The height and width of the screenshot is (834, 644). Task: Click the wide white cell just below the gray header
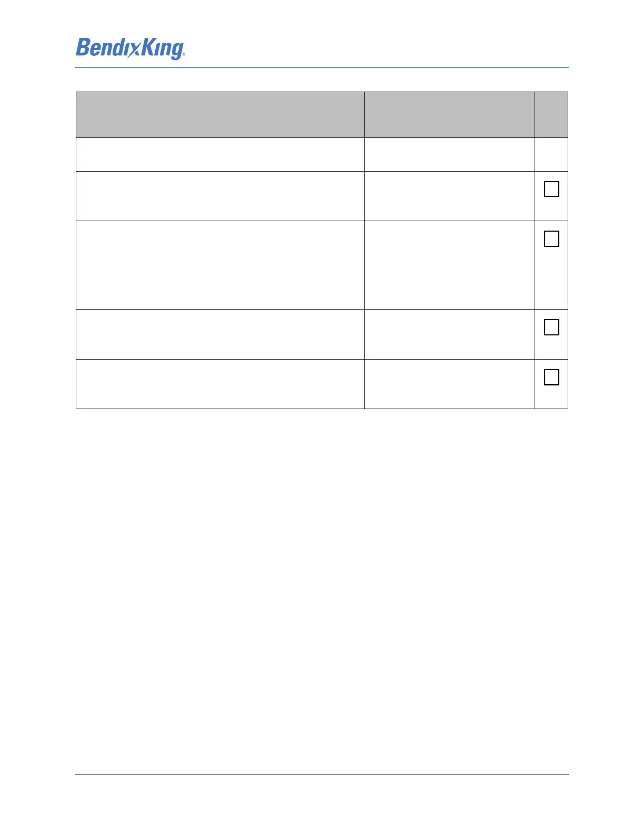tap(220, 154)
